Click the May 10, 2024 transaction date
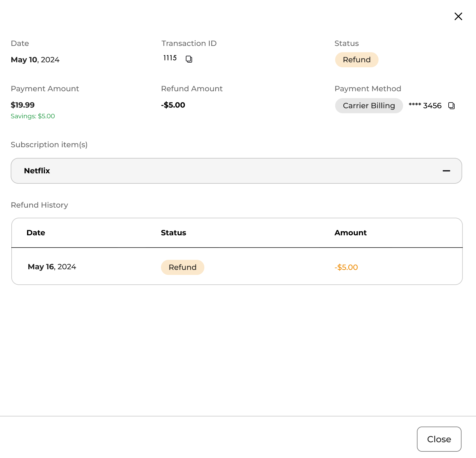The height and width of the screenshot is (458, 476). click(x=35, y=60)
